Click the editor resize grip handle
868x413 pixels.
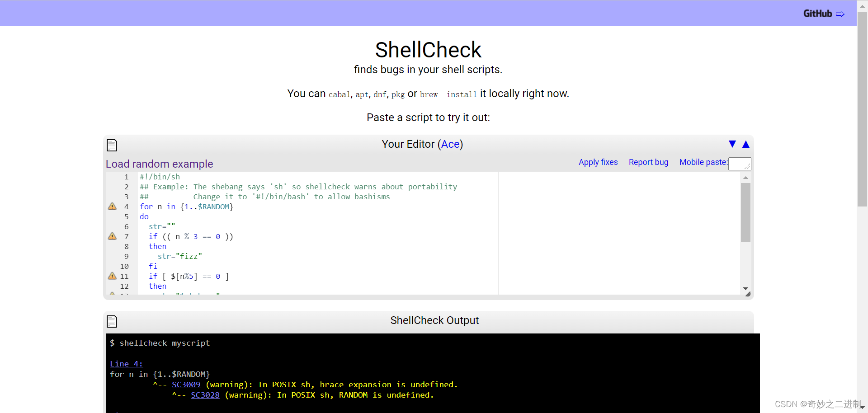[748, 294]
